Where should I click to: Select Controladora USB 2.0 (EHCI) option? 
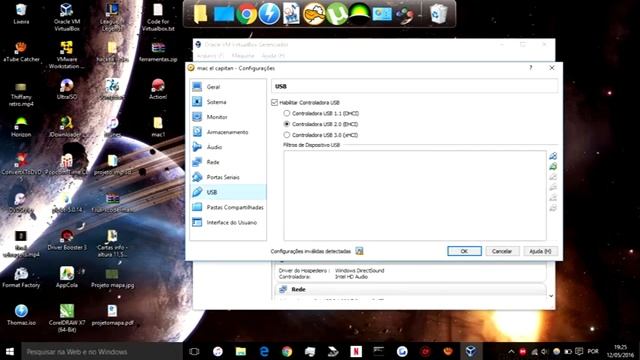(287, 124)
